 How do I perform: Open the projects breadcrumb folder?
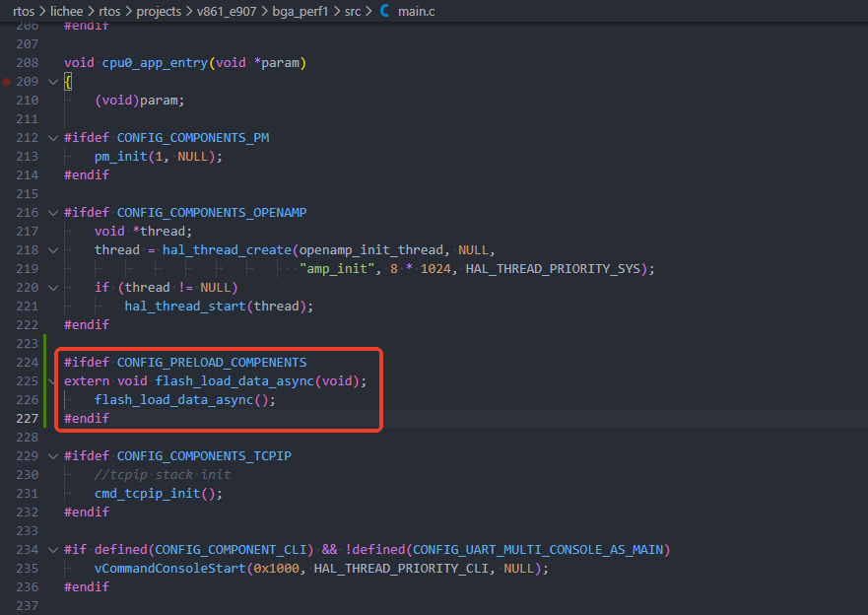point(159,11)
